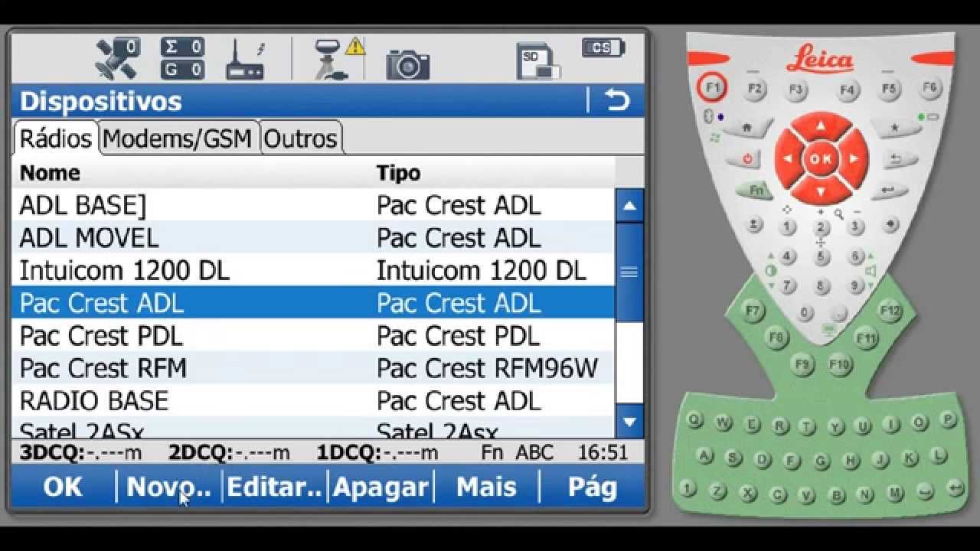Click the device list scroll-down arrow

point(629,422)
